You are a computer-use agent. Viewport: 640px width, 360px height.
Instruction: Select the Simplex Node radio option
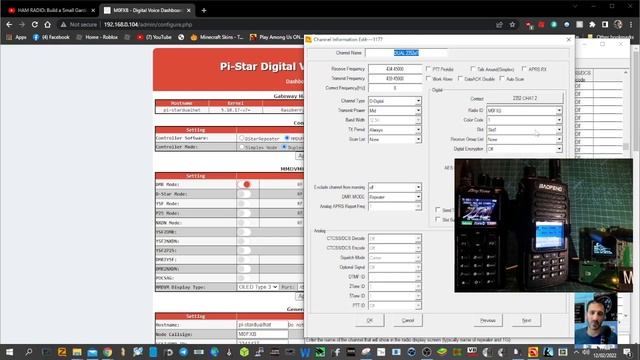click(x=242, y=147)
